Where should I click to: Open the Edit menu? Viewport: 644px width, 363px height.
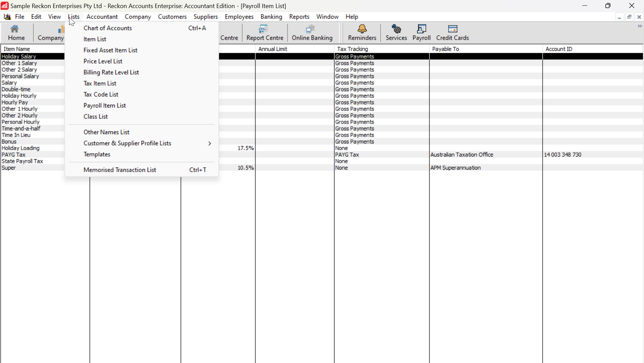click(x=36, y=17)
